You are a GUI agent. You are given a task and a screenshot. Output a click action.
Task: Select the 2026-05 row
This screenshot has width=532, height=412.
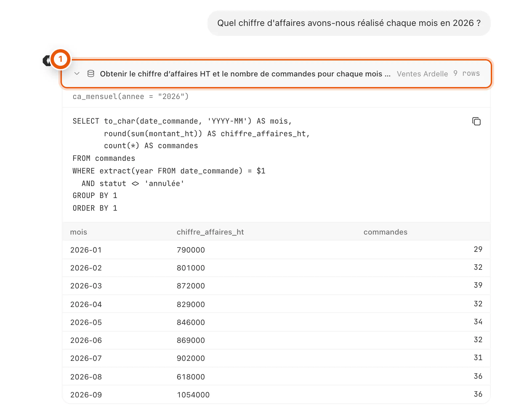click(276, 322)
